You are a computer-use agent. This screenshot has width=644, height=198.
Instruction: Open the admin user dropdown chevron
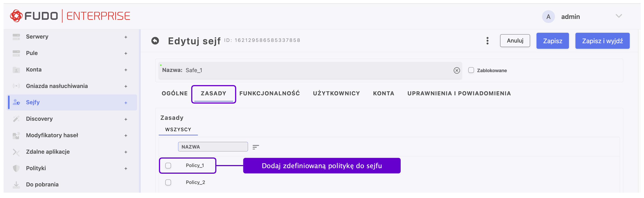tap(618, 16)
